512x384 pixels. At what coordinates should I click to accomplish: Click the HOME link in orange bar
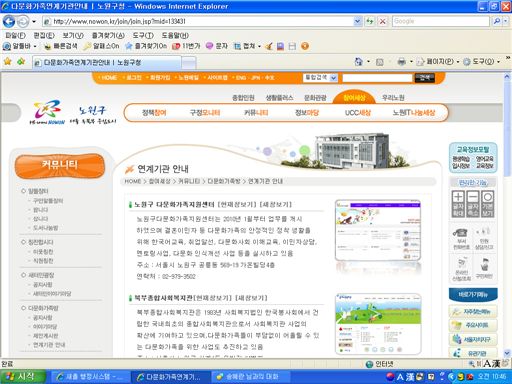(109, 78)
